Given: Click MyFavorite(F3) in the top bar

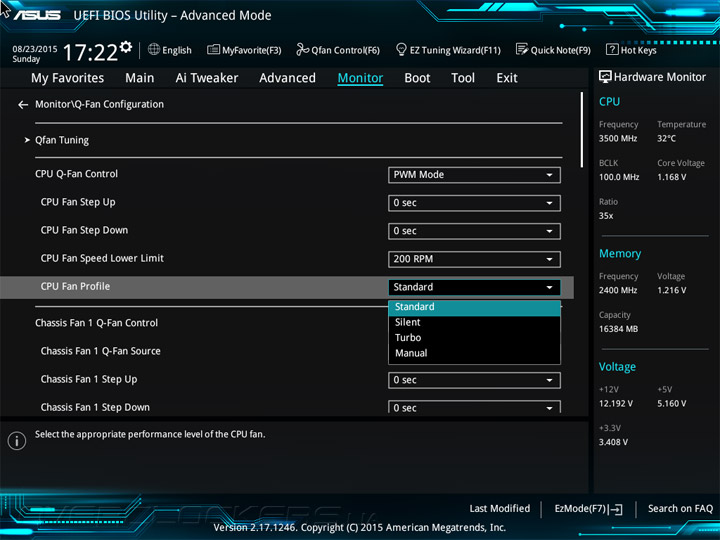Looking at the screenshot, I should point(244,50).
